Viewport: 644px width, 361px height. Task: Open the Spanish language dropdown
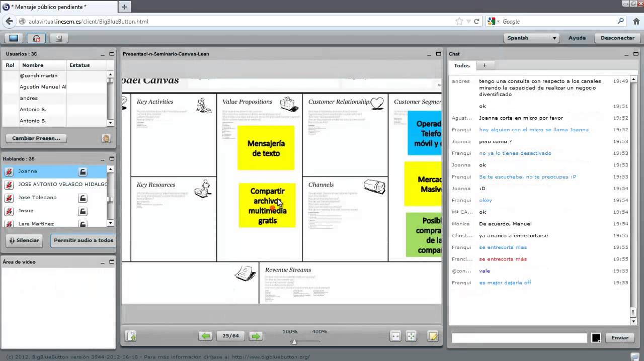click(x=532, y=38)
